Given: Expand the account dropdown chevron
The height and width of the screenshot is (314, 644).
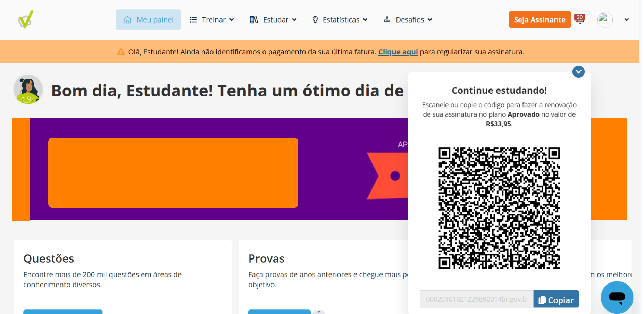Looking at the screenshot, I should (627, 20).
